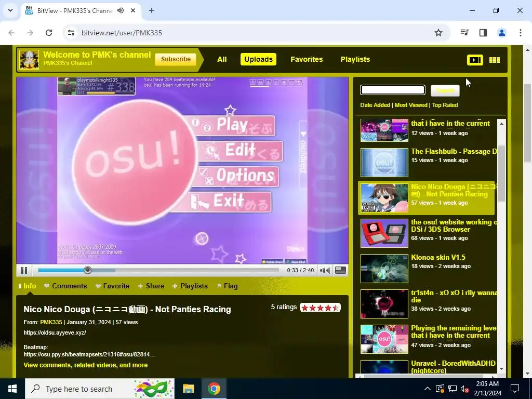The width and height of the screenshot is (532, 399).
Task: Mute the tab via speaker icon
Action: pyautogui.click(x=121, y=10)
